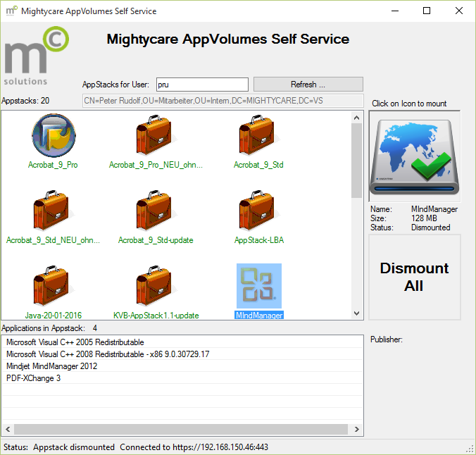Click the Acrobat_9_Pro_NEU_ohn... briefcase icon
Image resolution: width=476 pixels, height=455 pixels.
pyautogui.click(x=156, y=135)
